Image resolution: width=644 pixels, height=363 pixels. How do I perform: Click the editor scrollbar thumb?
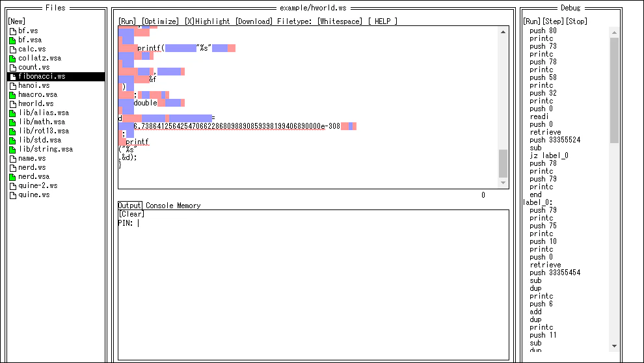coord(503,163)
